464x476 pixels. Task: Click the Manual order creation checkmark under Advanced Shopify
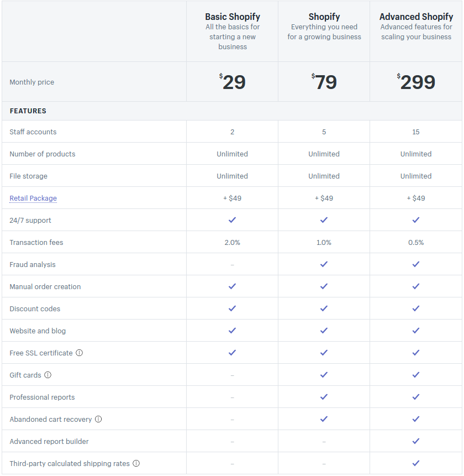click(416, 286)
